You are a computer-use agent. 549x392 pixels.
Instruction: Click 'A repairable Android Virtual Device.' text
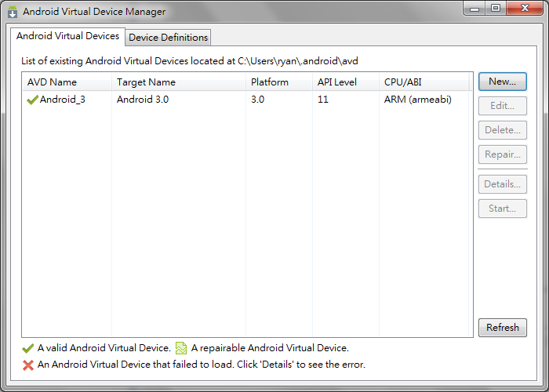pyautogui.click(x=270, y=348)
